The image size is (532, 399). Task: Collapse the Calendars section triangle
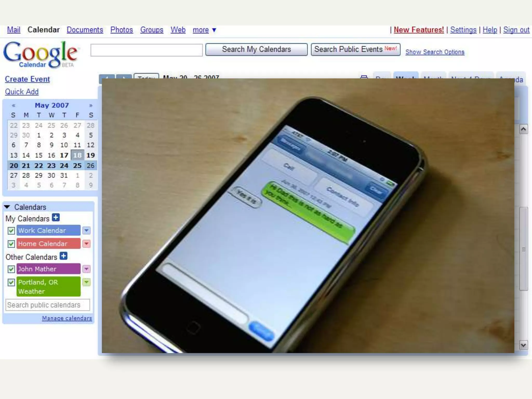click(x=7, y=207)
